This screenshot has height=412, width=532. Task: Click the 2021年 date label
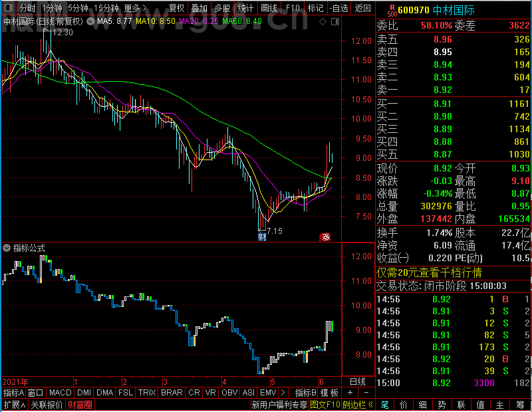(x=15, y=382)
